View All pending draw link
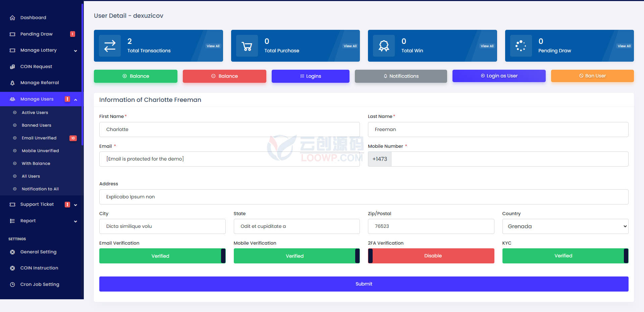Screen dimensions: 644x312 click(x=624, y=46)
